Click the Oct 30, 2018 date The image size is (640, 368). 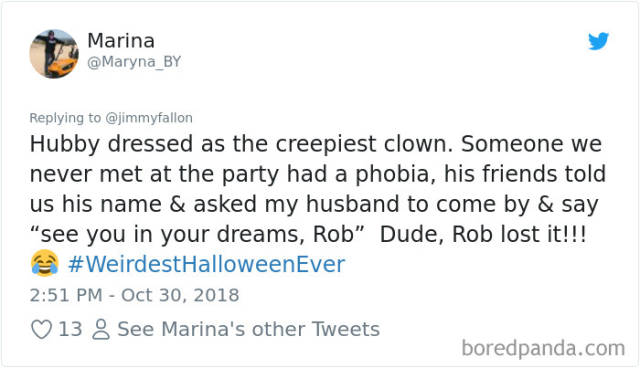(180, 295)
